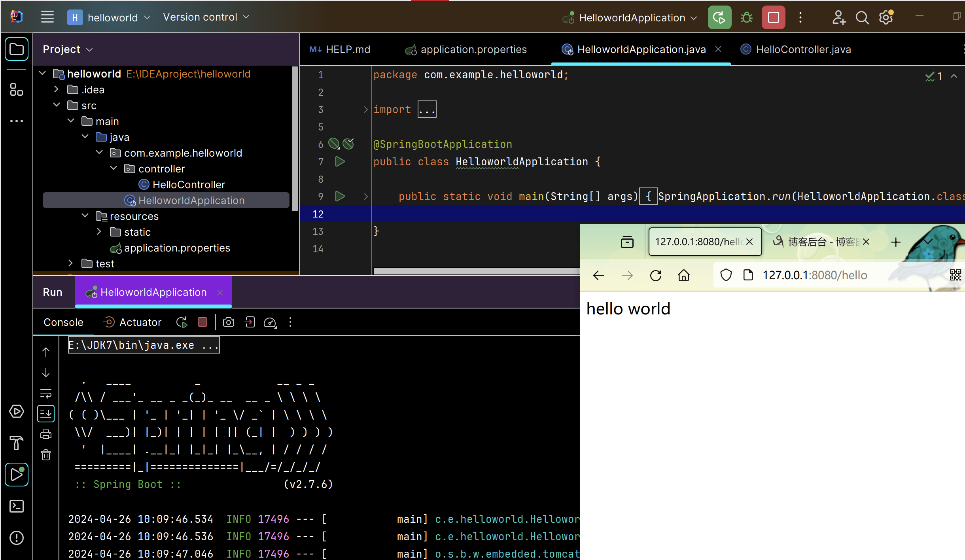Click the Version control menu button
Screen dimensions: 965x560
[x=206, y=17]
